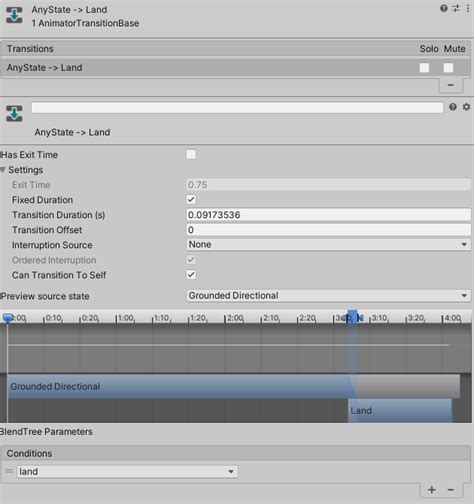Click the Mute column header

coord(454,49)
